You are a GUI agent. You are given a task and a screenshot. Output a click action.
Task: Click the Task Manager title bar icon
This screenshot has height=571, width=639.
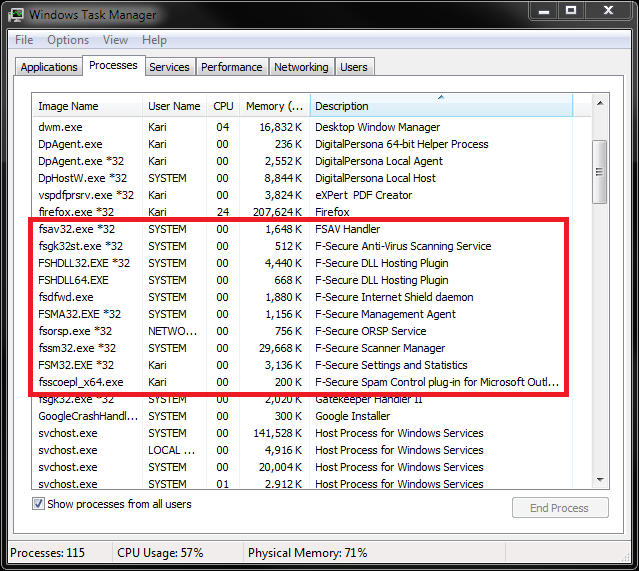point(16,15)
